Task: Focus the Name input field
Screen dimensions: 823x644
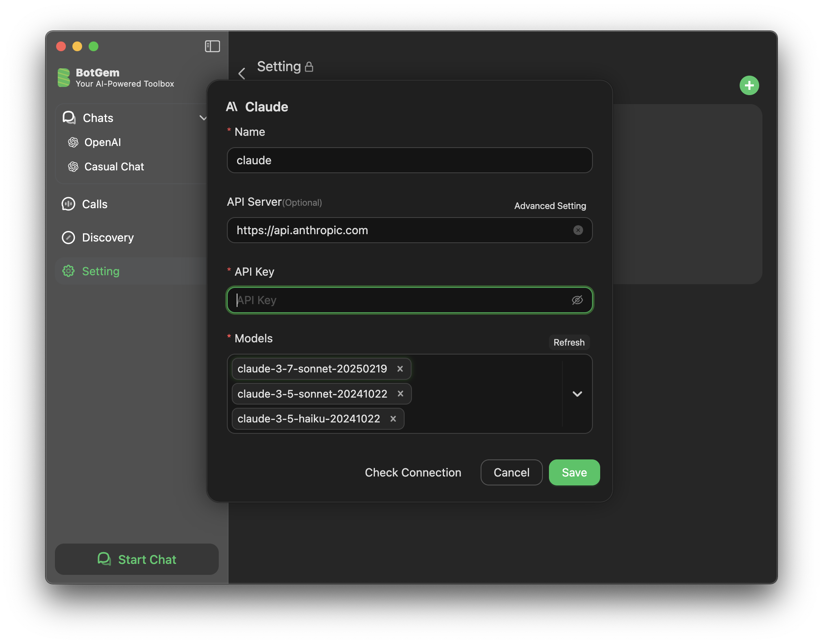Action: 409,160
